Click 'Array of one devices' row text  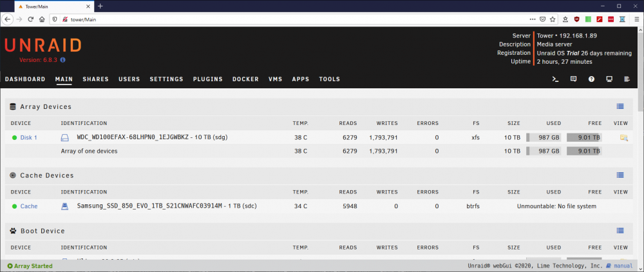89,151
